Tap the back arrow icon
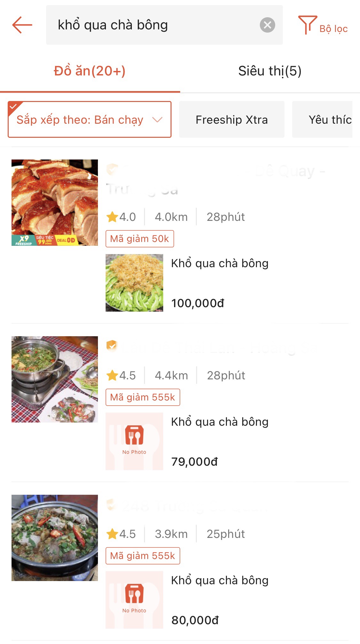The width and height of the screenshot is (360, 644). 22,25
